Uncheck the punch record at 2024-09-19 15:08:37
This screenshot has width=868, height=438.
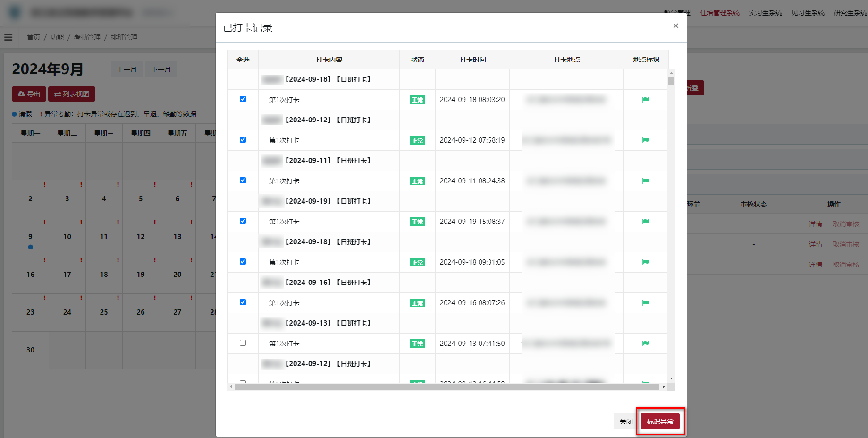coord(243,221)
